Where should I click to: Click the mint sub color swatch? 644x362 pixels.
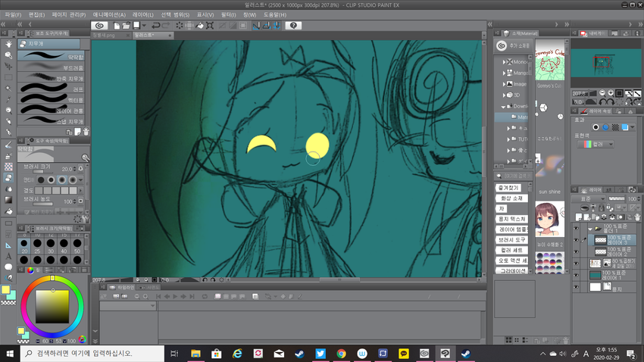pyautogui.click(x=12, y=295)
